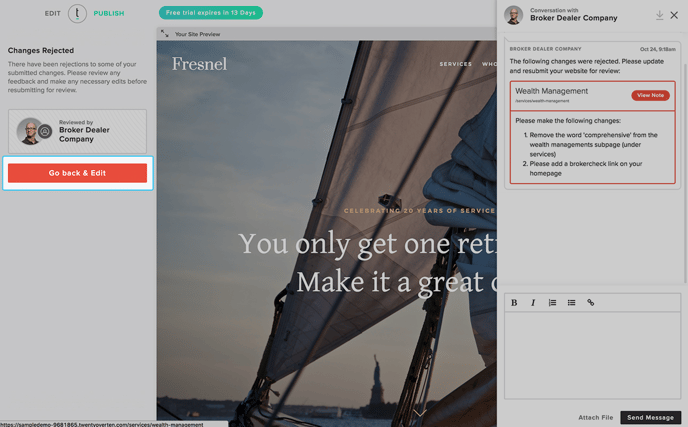This screenshot has height=427, width=688.
Task: Switch to EDIT mode
Action: click(53, 14)
